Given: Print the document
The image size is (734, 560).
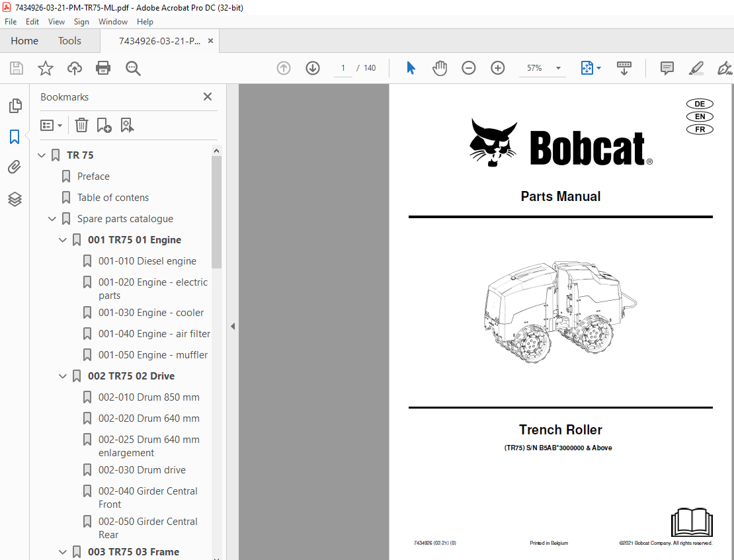Looking at the screenshot, I should [103, 68].
